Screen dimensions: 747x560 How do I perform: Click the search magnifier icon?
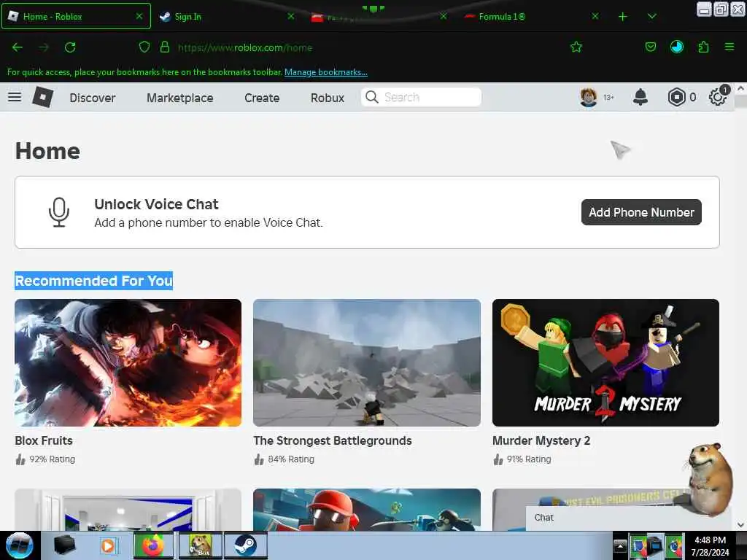pos(371,97)
